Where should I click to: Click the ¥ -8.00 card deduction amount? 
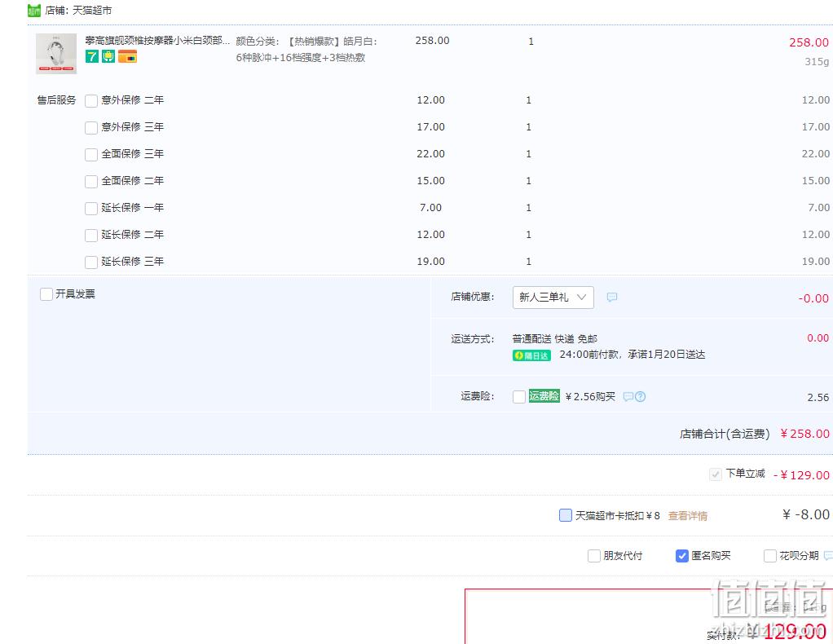(806, 514)
